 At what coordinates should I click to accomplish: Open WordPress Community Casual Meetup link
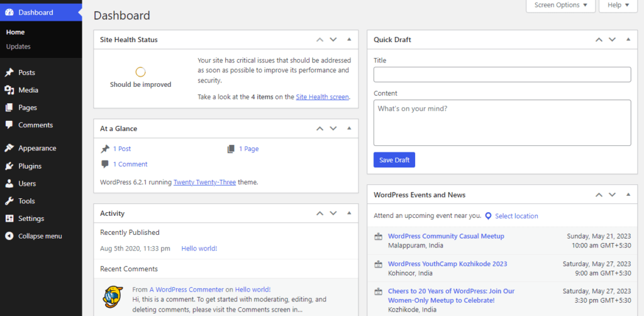click(446, 236)
